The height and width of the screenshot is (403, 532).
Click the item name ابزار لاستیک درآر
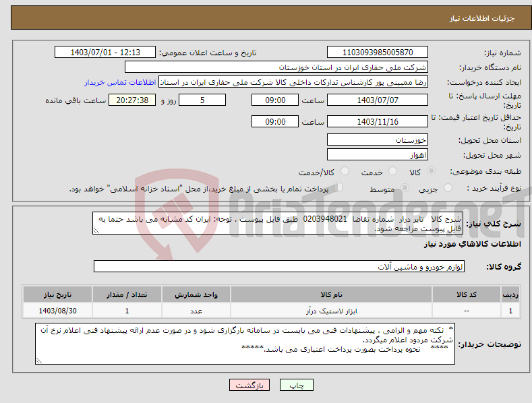coord(331,311)
